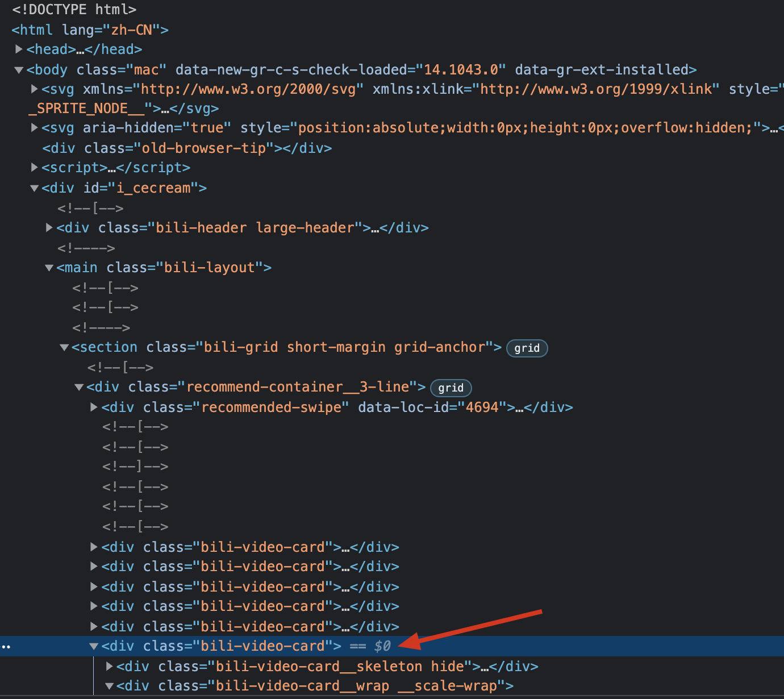
Task: Click the "http://www.w3.org/2000/svg" xmlns value
Action: tap(249, 89)
